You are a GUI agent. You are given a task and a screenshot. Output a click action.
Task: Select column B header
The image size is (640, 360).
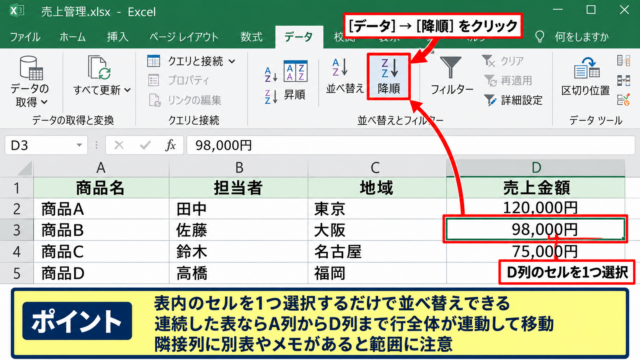239,168
